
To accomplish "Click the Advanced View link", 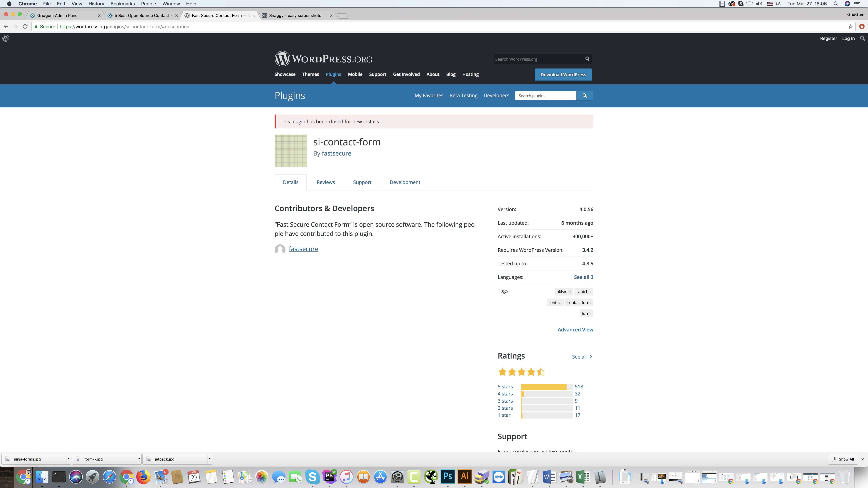I will pyautogui.click(x=575, y=330).
